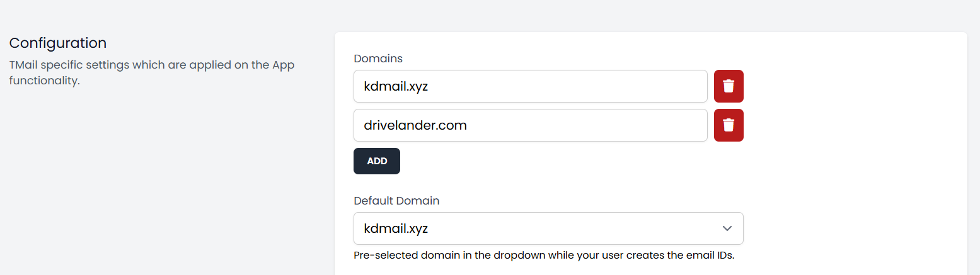Click the chevron arrow in Default Domain
The height and width of the screenshot is (275, 980).
point(727,228)
